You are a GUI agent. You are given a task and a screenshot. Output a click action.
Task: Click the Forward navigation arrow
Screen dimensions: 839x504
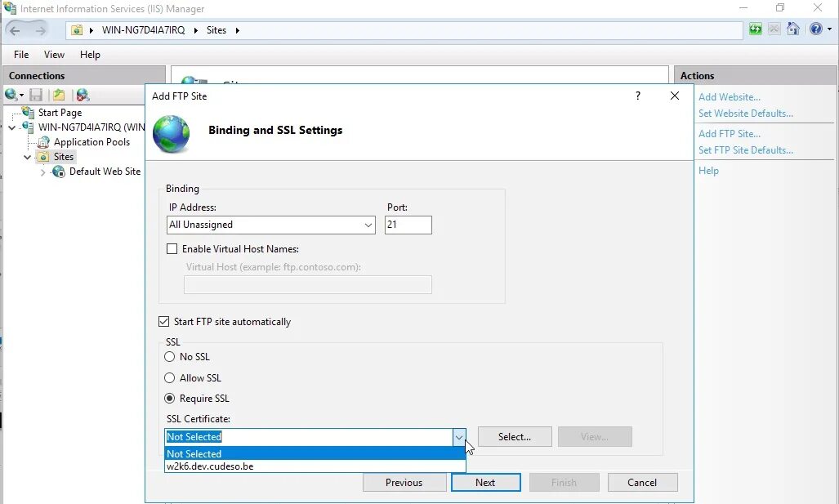tap(40, 30)
